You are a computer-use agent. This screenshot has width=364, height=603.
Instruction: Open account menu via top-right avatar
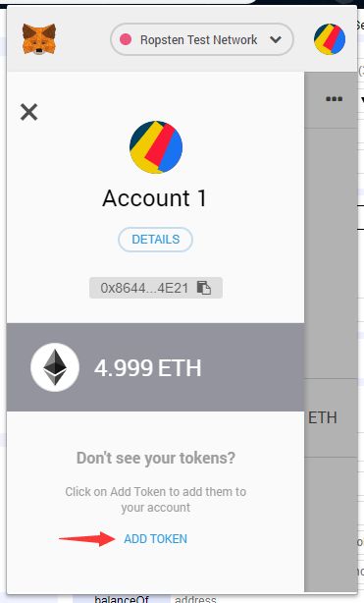point(330,39)
